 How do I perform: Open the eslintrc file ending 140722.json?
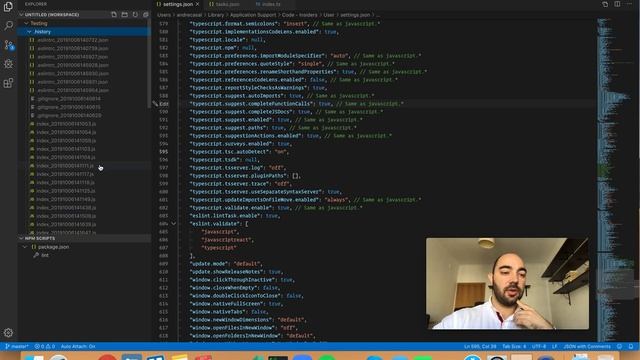click(x=73, y=40)
